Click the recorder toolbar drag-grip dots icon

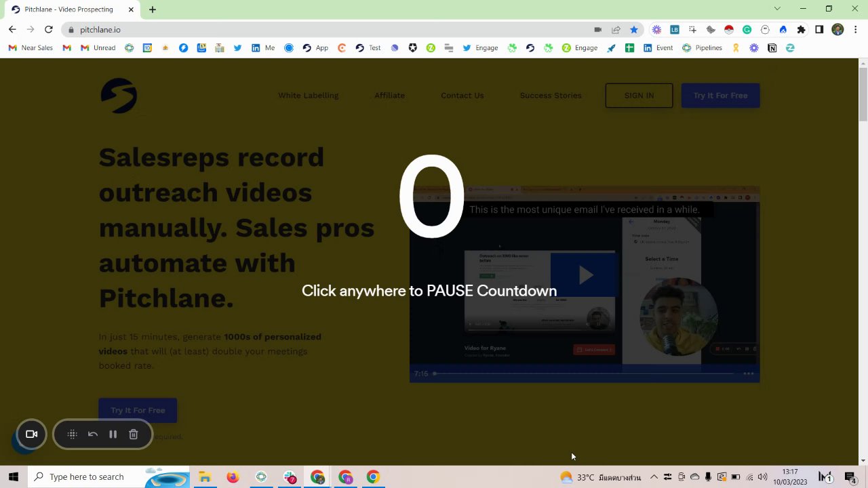[x=73, y=434]
